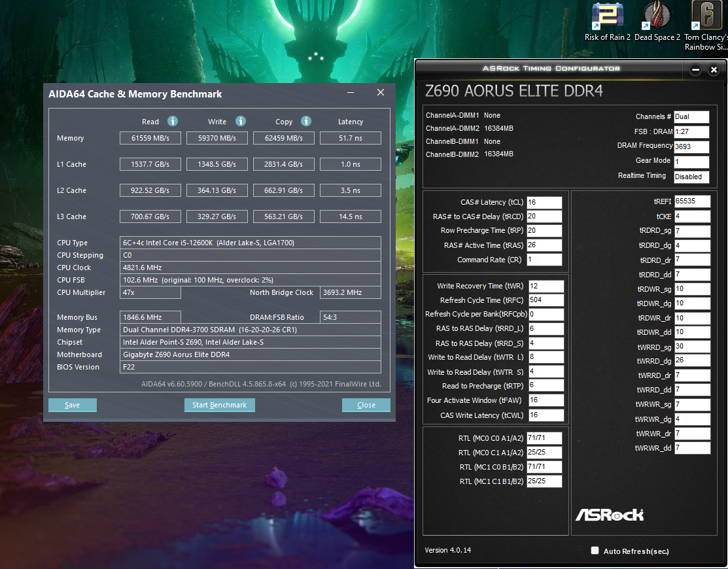This screenshot has width=728, height=569.
Task: Click the Write Recovery Time (tWR) field
Action: (546, 286)
